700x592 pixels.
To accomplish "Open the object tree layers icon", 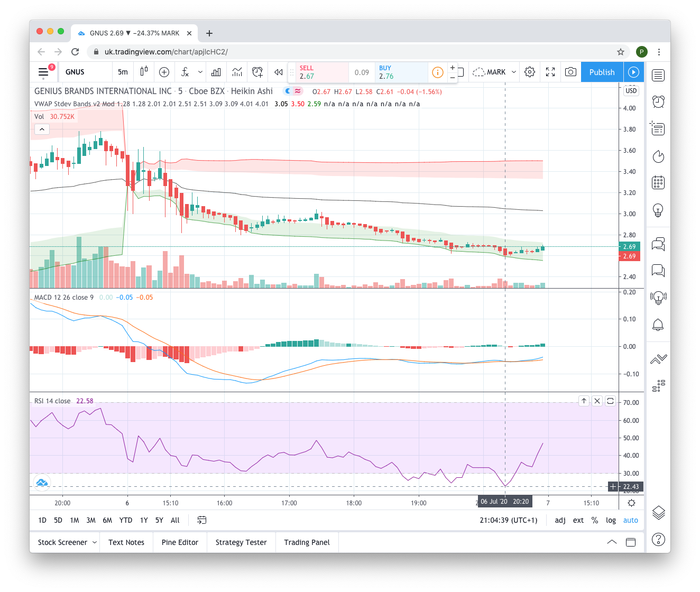I will 658,512.
